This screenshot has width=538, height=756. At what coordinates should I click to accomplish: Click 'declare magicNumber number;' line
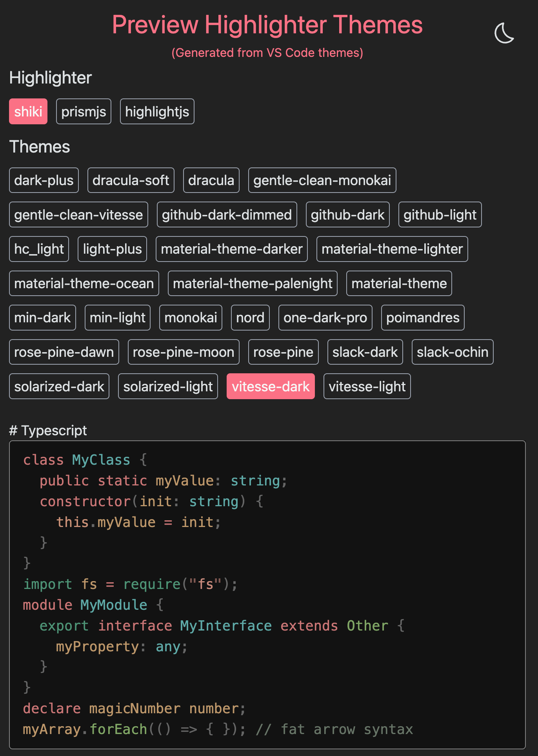coord(134,709)
